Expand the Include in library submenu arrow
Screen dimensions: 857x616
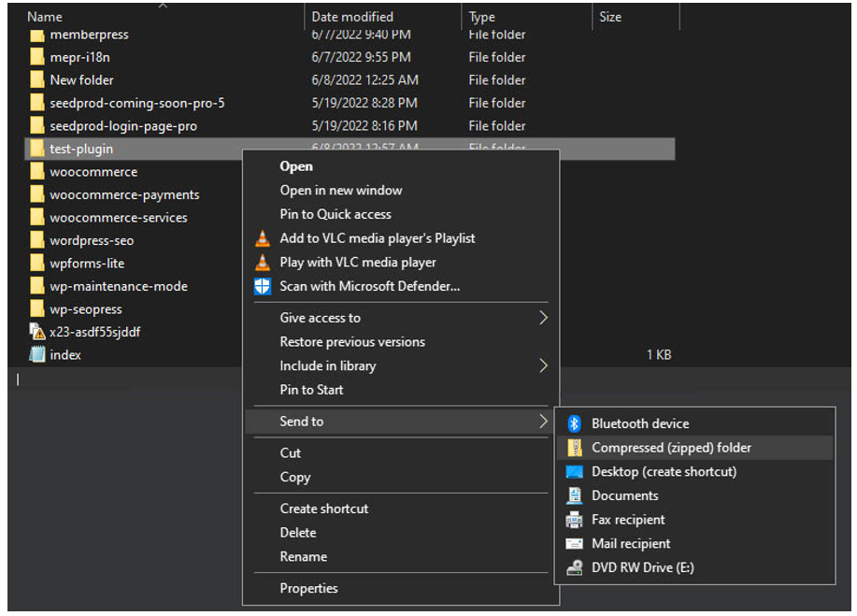pyautogui.click(x=543, y=366)
